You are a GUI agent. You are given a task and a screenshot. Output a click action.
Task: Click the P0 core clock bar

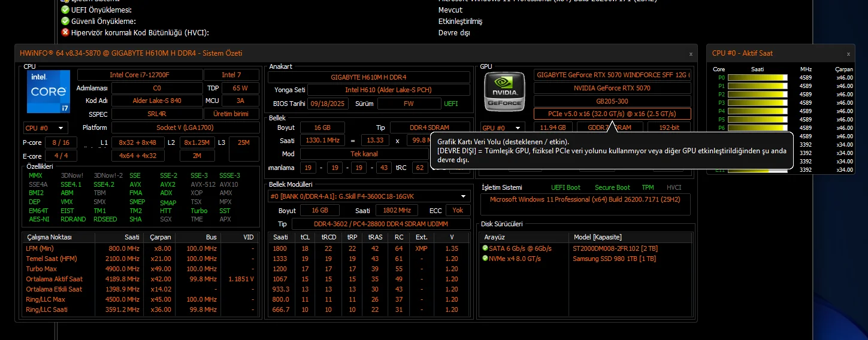pyautogui.click(x=757, y=77)
